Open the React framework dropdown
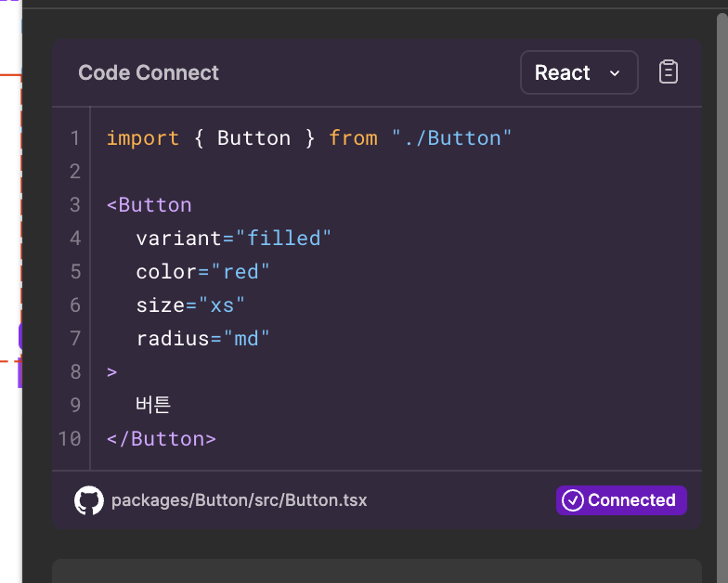The height and width of the screenshot is (583, 728). [579, 72]
